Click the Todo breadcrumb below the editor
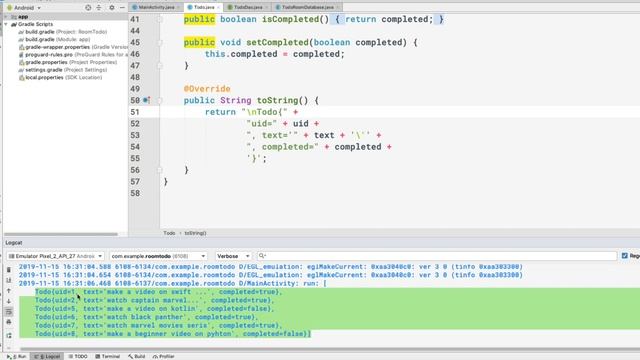The height and width of the screenshot is (360, 640). click(169, 233)
